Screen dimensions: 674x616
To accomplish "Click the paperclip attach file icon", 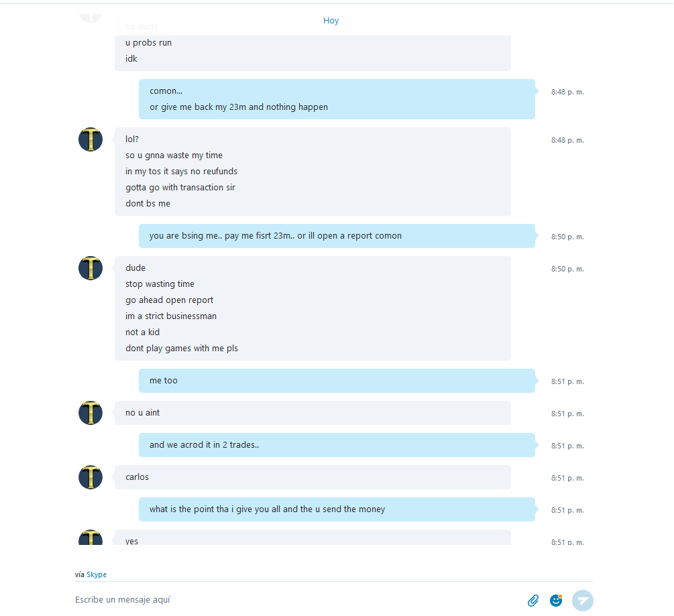I will click(x=533, y=600).
